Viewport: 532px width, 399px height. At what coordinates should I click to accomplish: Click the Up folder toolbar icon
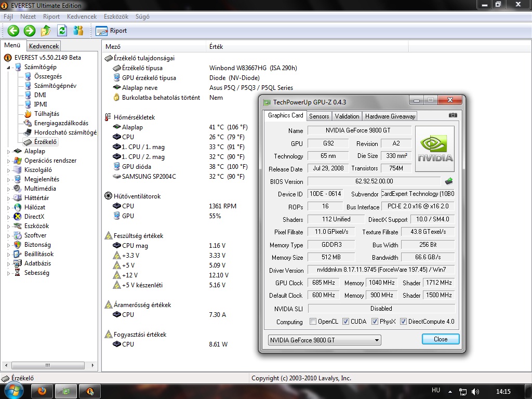click(46, 31)
